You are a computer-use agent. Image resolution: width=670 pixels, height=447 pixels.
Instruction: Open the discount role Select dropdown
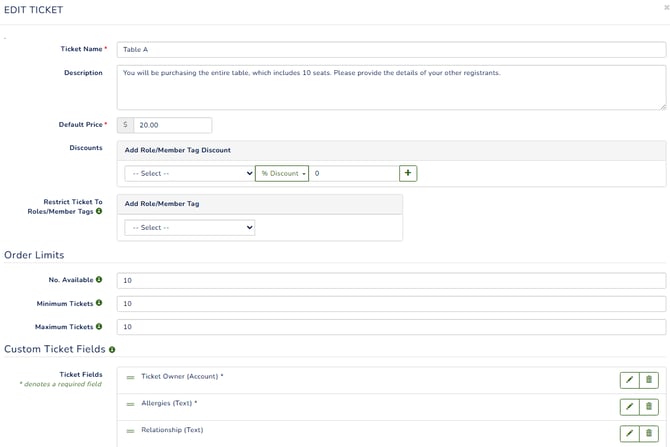(190, 174)
